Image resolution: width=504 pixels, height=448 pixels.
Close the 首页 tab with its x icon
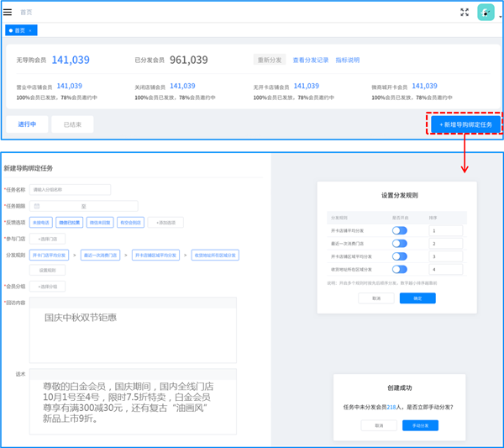[31, 30]
